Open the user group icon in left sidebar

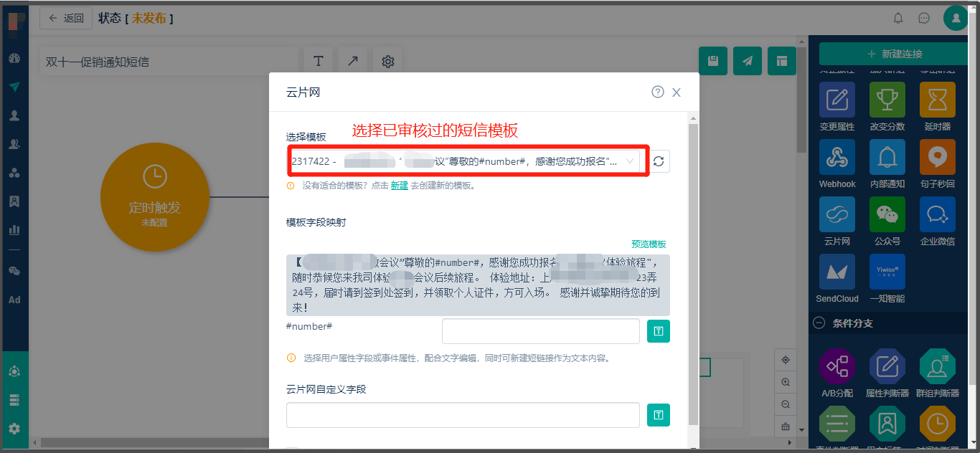(x=14, y=144)
